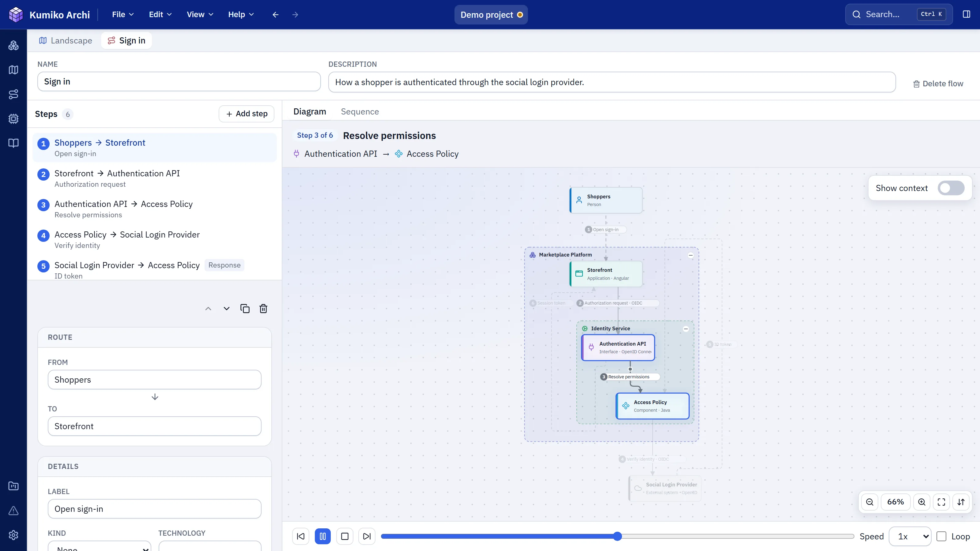Zoom out the diagram
980x551 pixels.
tap(870, 502)
